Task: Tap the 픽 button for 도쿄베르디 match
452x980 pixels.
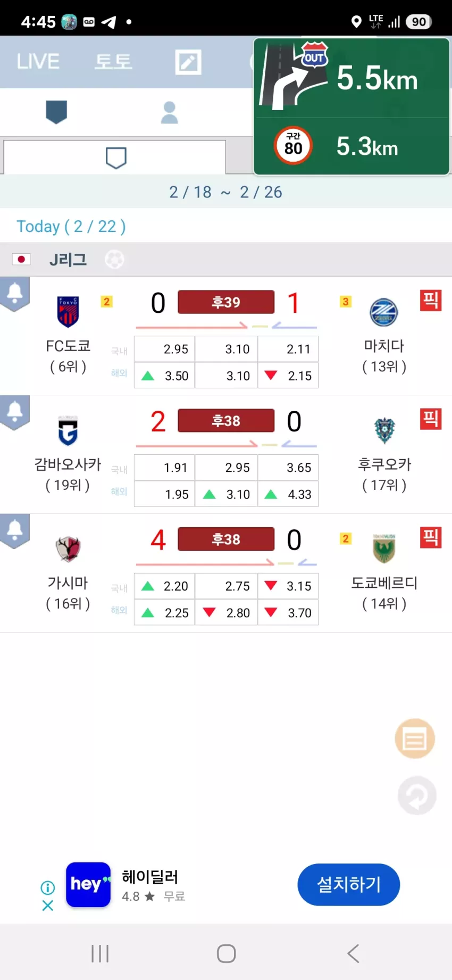Action: 430,537
